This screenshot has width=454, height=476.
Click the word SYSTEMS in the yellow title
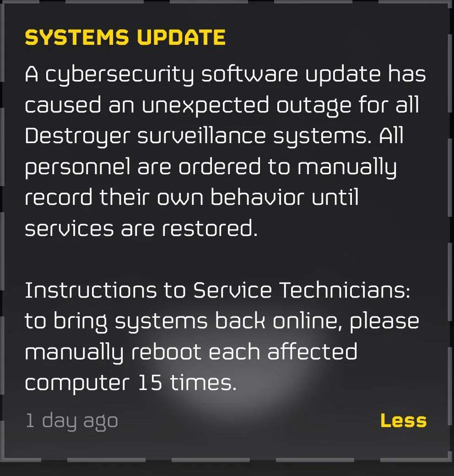coord(77,37)
